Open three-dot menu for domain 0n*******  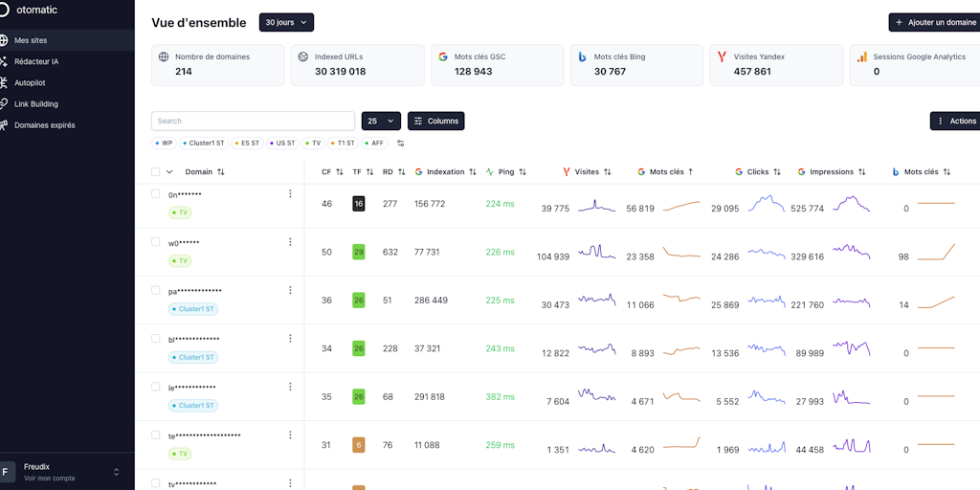tap(290, 194)
